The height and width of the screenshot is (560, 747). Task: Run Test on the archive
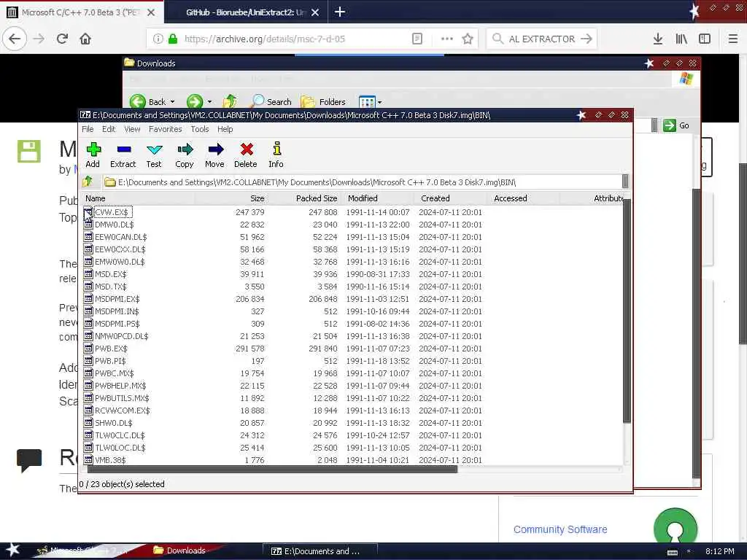154,155
